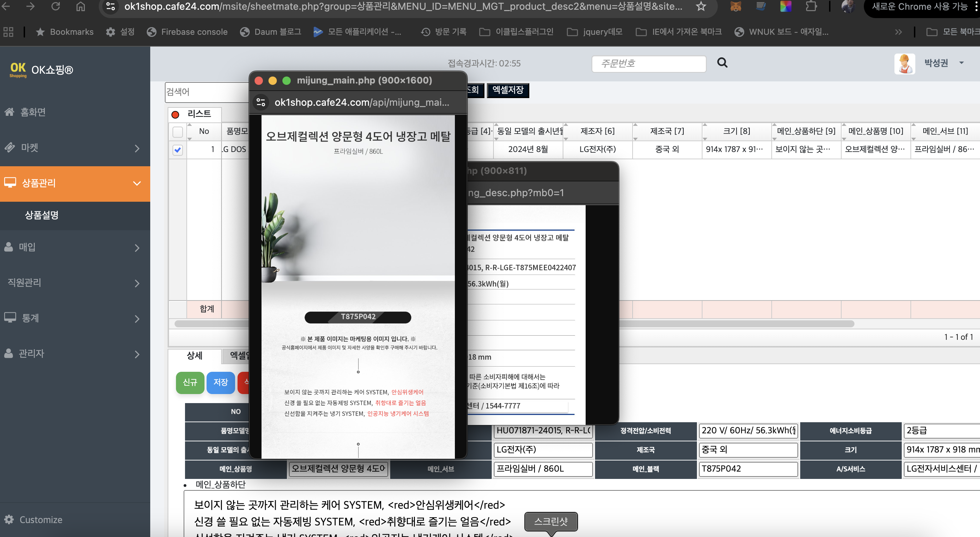
Task: Reload the page using the refresh icon
Action: coord(56,7)
